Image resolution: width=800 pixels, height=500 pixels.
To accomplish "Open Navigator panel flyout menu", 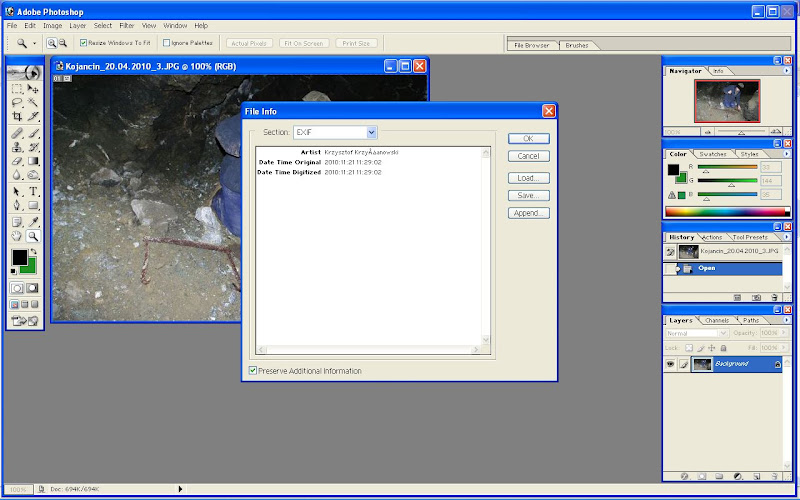I will point(786,71).
